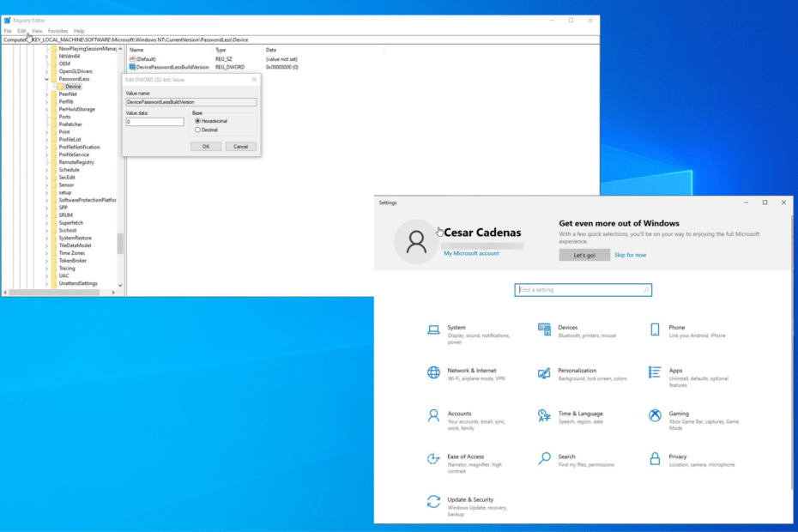Expand the SPP tree node
The height and width of the screenshot is (532, 798).
coord(46,208)
